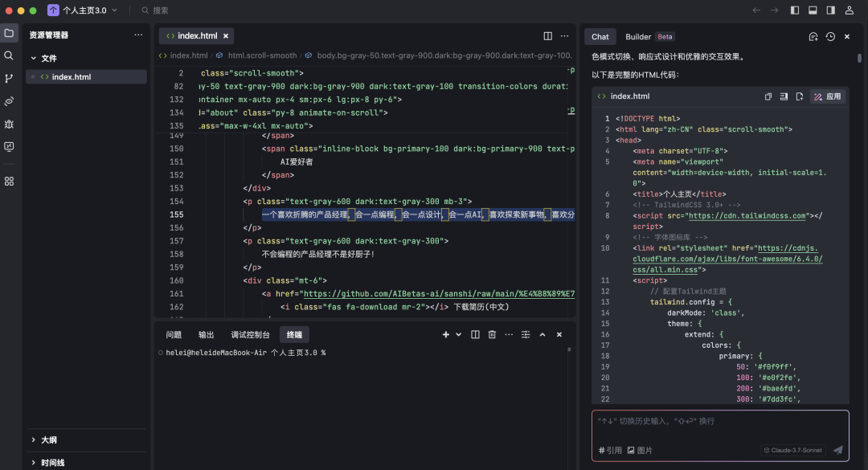Image resolution: width=868 pixels, height=470 pixels.
Task: Start a new chat session
Action: [813, 36]
